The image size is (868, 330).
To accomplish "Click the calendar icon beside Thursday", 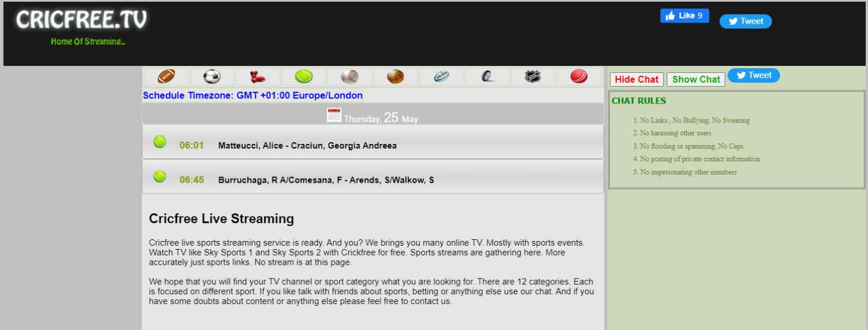I will point(334,114).
